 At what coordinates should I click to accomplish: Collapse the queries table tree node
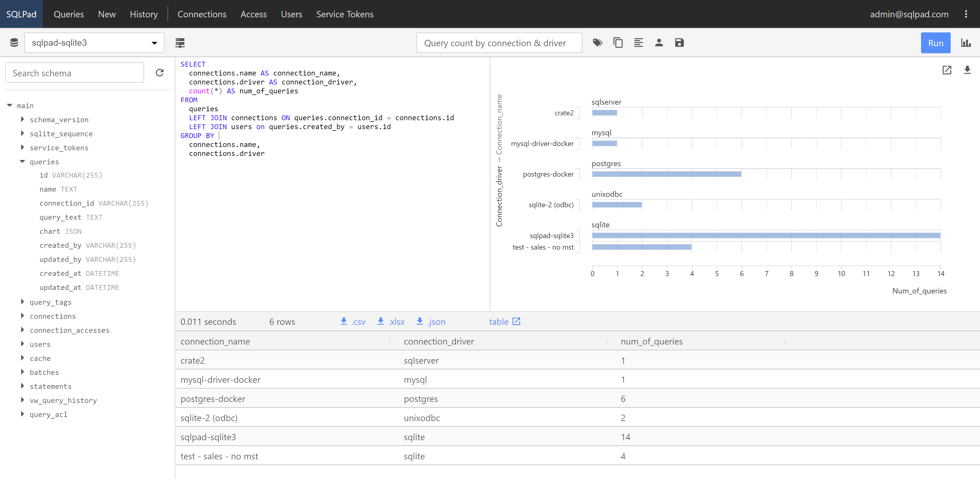(x=22, y=162)
